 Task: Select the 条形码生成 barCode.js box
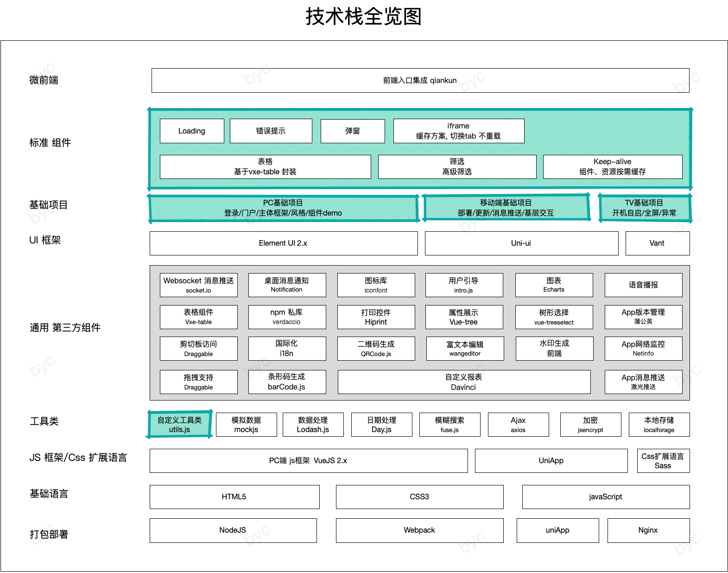coord(287,382)
